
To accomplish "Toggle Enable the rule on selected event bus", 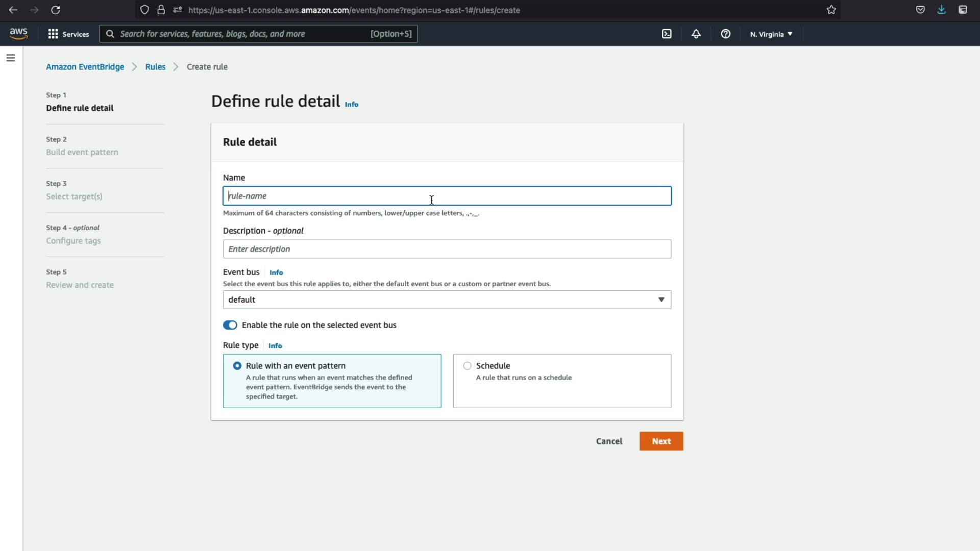I will point(230,325).
